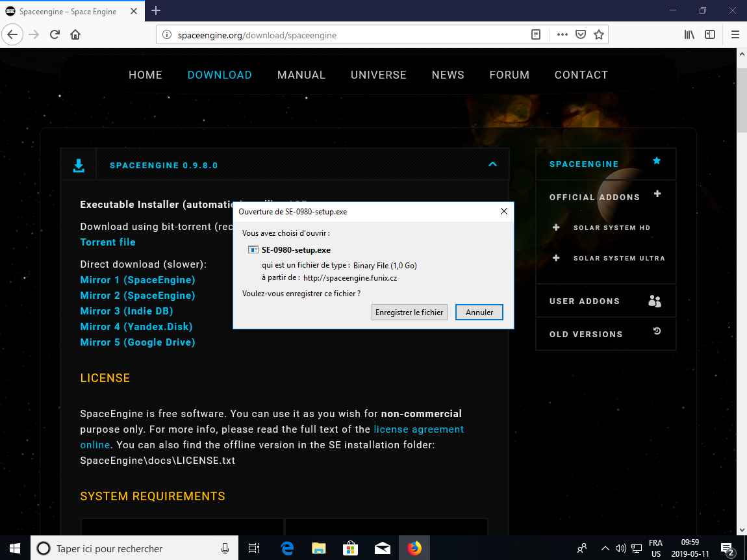Expand the Solar System HD entry
Viewport: 747px width, 560px height.
556,227
